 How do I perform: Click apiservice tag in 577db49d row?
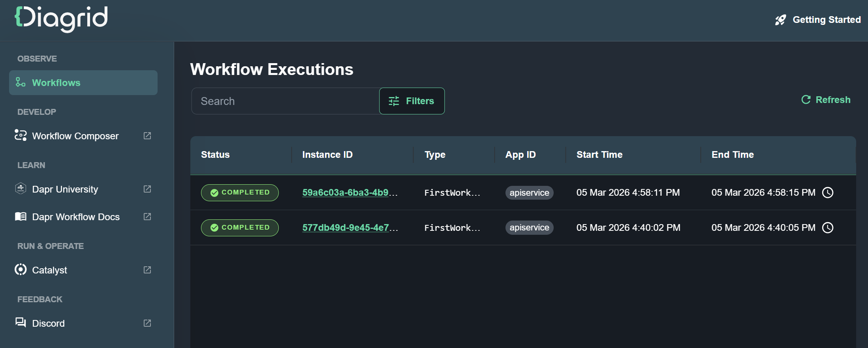tap(529, 228)
